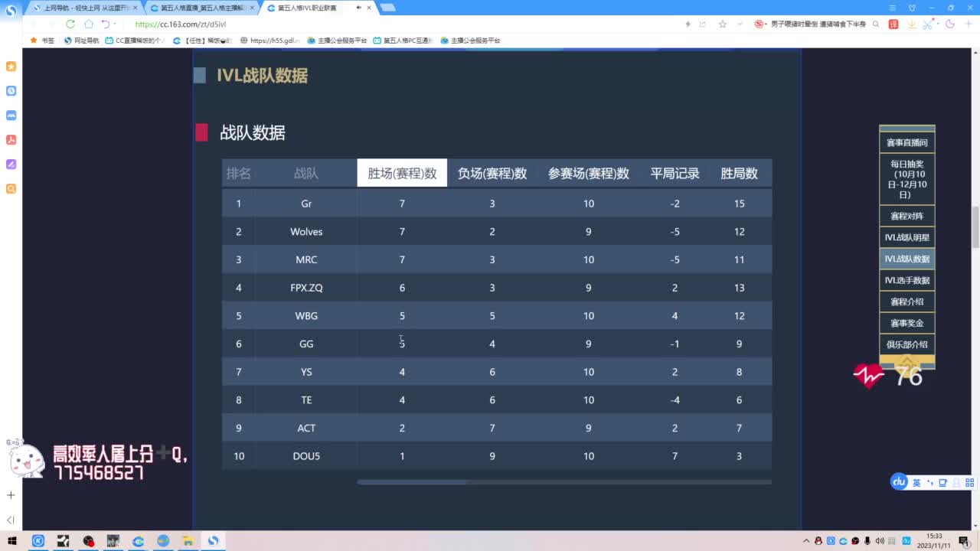This screenshot has height=551, width=980.
Task: Click the DOU5 team cell
Action: point(306,456)
